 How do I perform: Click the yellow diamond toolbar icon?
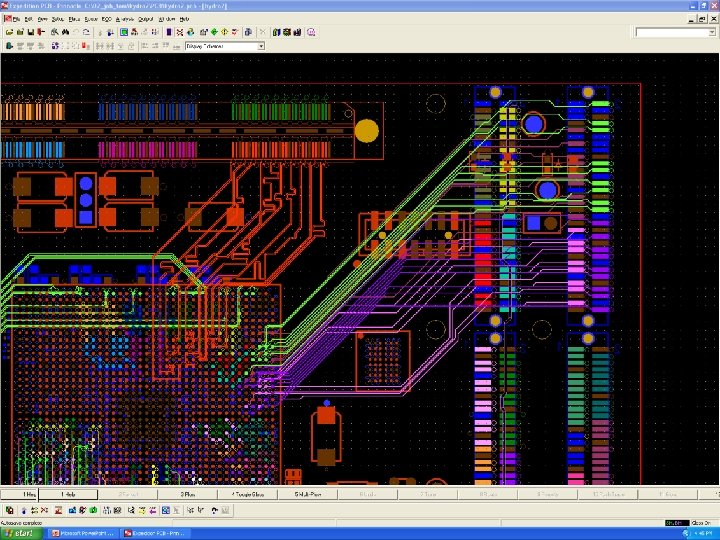point(225,32)
